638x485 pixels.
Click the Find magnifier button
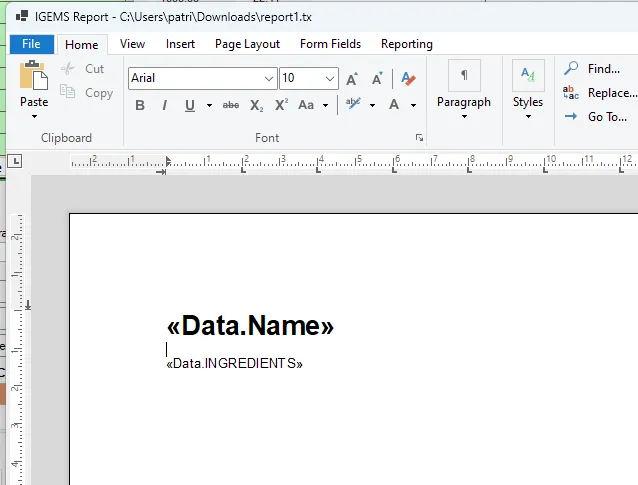(x=592, y=69)
